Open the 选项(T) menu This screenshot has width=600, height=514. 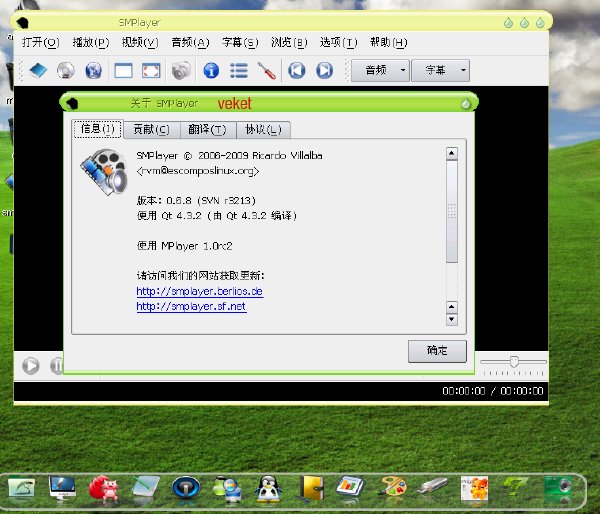pos(339,42)
